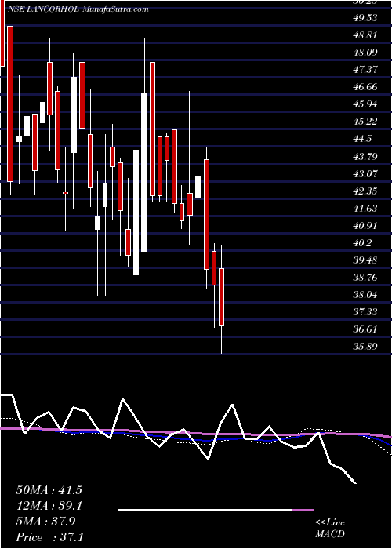This screenshot has height=549, width=392.
Task: Select the 44.5 price axis label
Action: click(x=362, y=139)
